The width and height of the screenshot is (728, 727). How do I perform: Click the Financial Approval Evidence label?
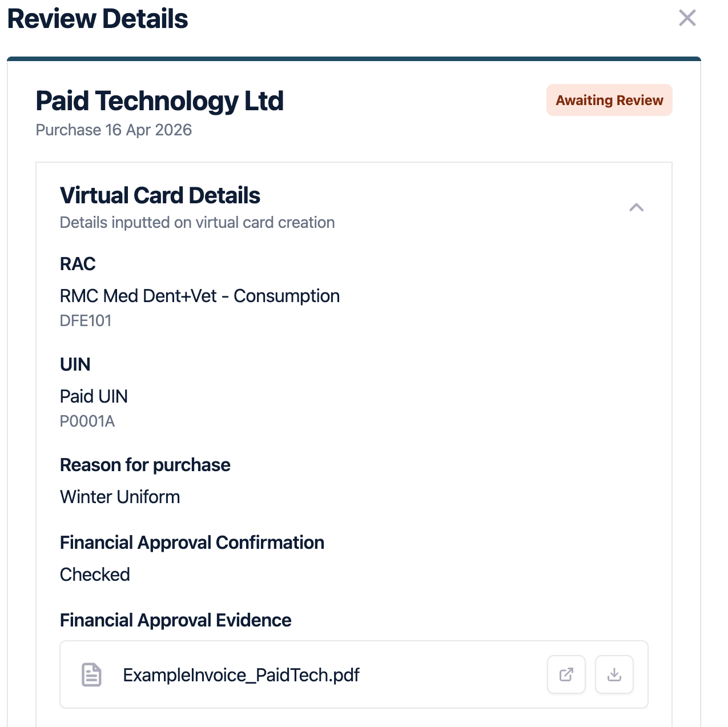point(175,620)
